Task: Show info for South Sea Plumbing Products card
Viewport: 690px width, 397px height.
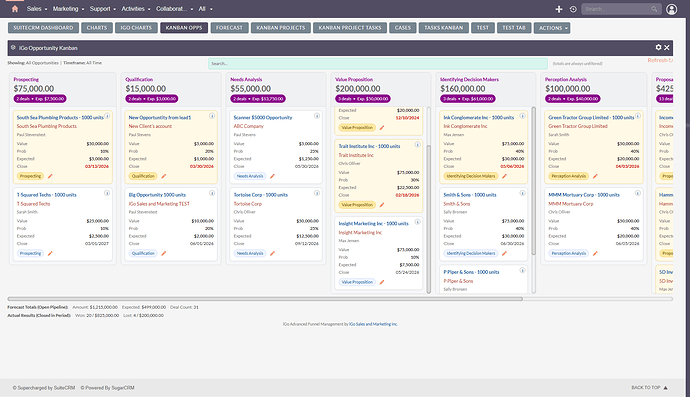Action: point(107,116)
